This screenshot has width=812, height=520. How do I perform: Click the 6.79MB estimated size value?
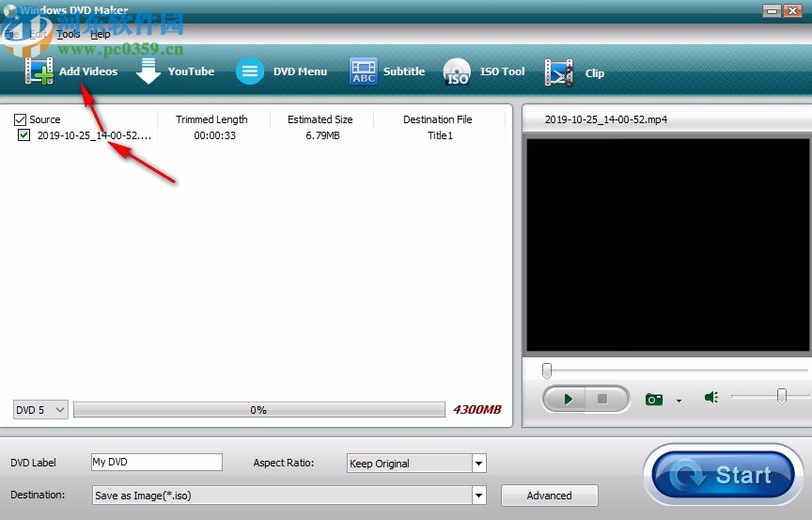[322, 135]
